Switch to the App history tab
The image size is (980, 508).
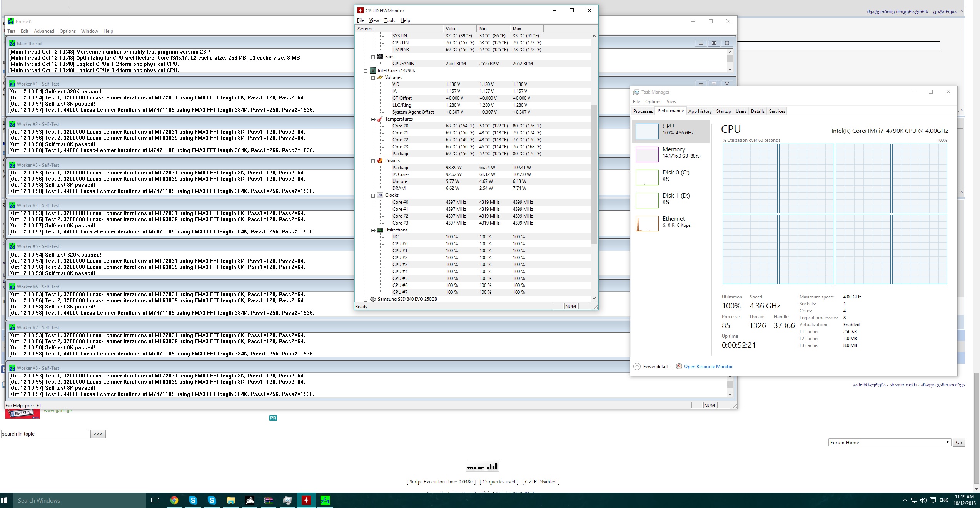click(x=700, y=111)
